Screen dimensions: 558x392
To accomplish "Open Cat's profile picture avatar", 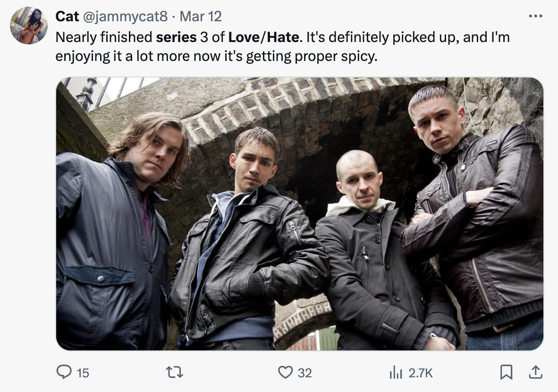I will (x=28, y=26).
